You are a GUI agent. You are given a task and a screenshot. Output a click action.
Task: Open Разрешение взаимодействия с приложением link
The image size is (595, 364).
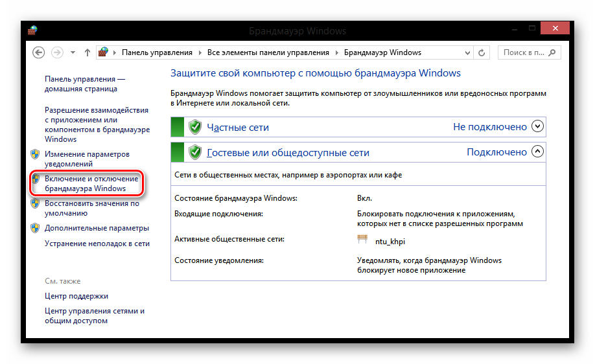[x=97, y=124]
